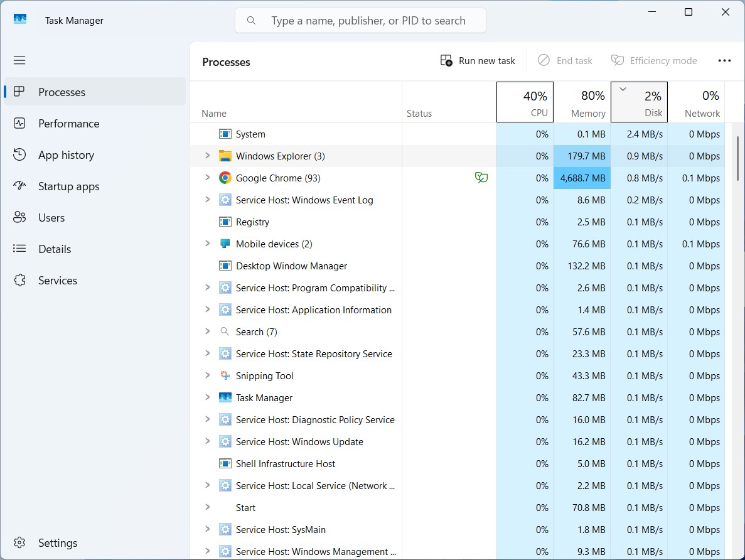Open the three-dot more options menu

click(724, 61)
